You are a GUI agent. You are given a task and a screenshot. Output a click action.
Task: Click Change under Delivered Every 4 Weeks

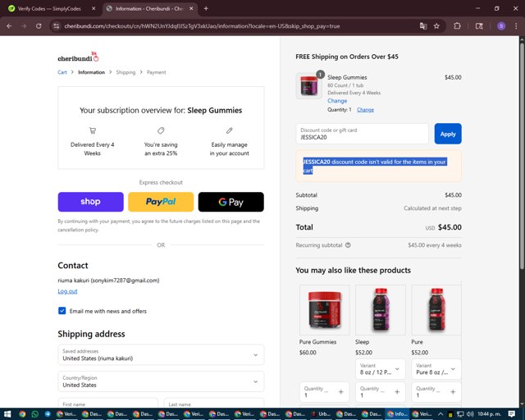coord(337,101)
